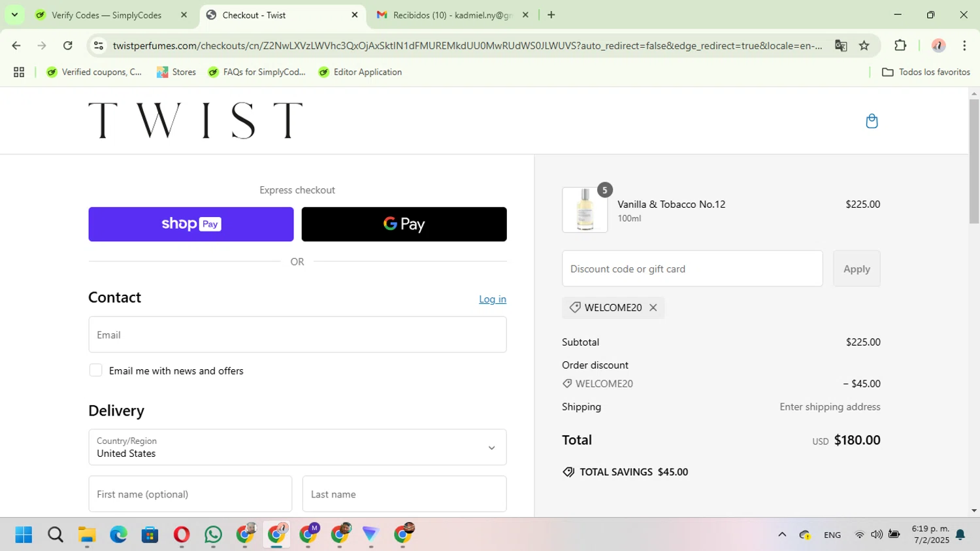
Task: Switch to the Verify Codes — SimplyCodes tab
Action: pos(106,15)
